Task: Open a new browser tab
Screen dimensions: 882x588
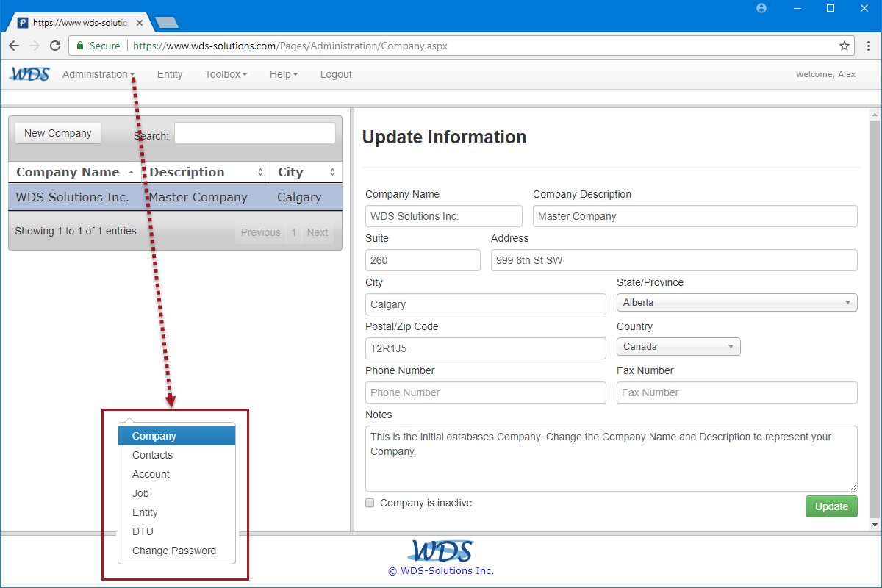Action: click(167, 22)
